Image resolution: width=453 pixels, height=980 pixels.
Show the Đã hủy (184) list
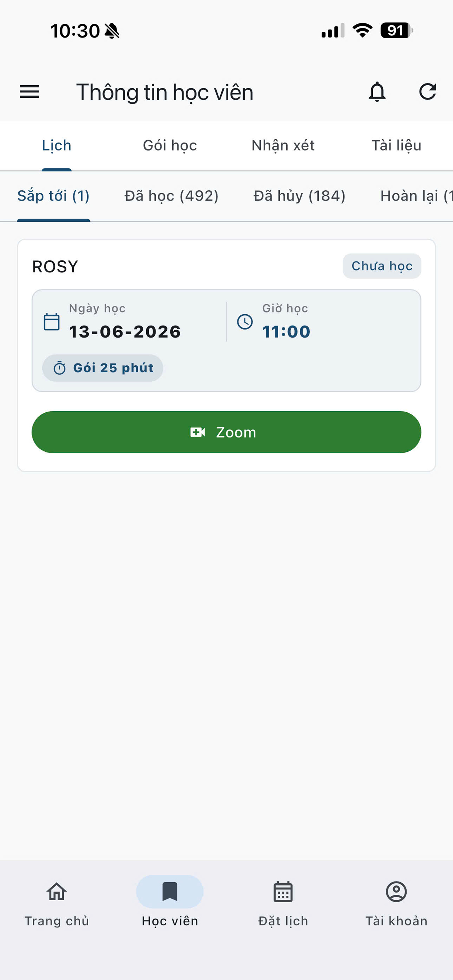click(299, 196)
